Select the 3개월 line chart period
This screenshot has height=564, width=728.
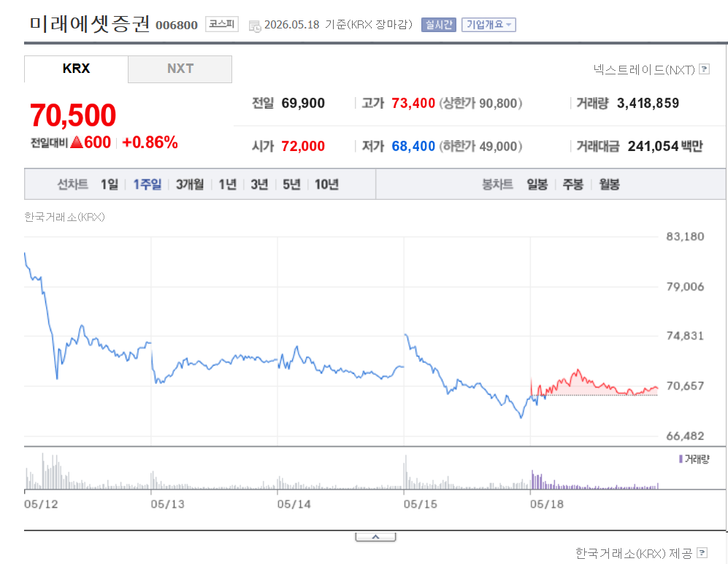click(190, 185)
